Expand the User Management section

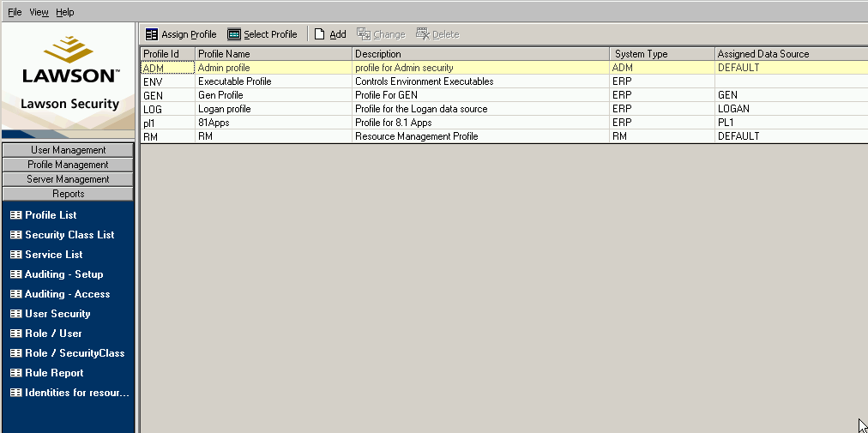(68, 150)
